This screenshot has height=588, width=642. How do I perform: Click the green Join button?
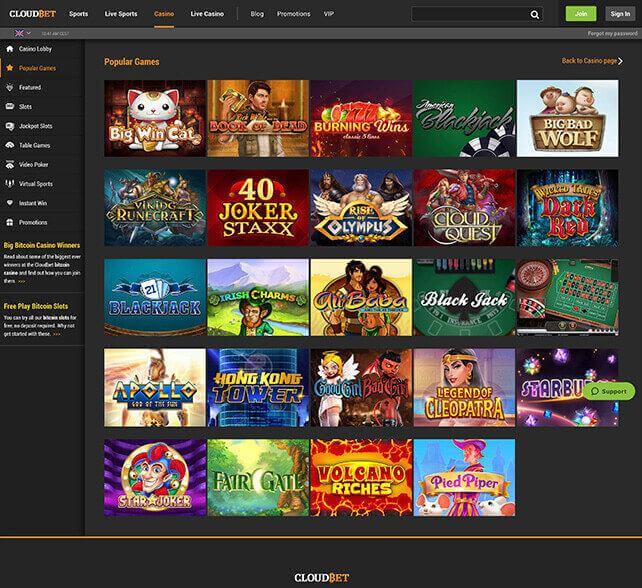click(581, 14)
